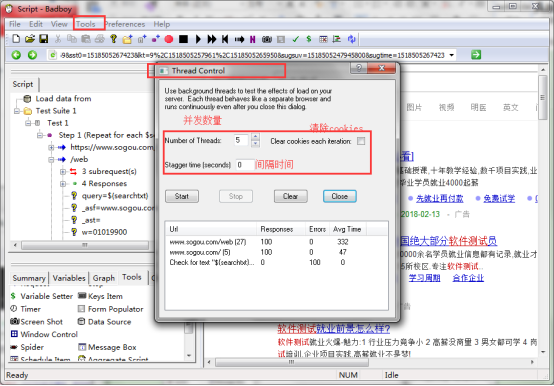Click the Clear button in Thread Control

click(x=290, y=196)
